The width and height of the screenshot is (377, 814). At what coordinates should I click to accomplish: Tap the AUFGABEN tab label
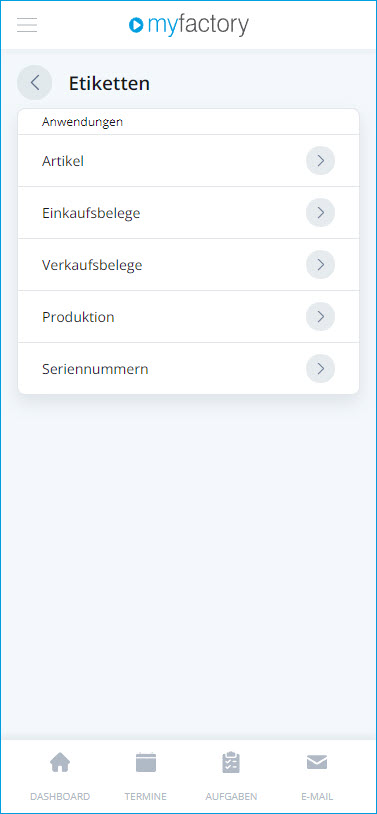(x=231, y=796)
